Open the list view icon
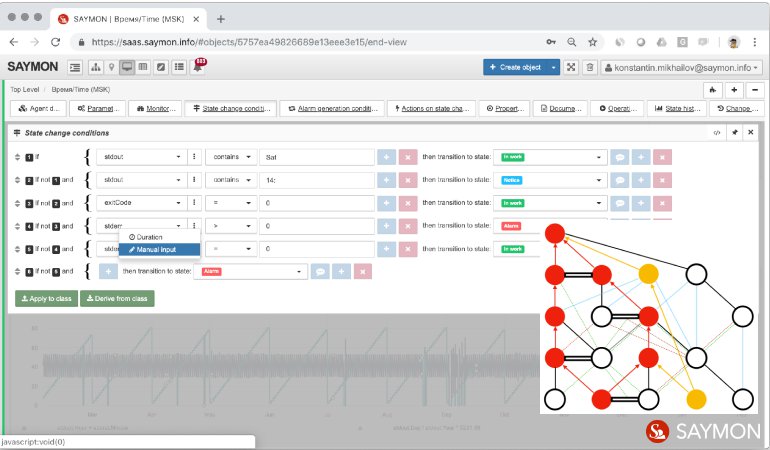 point(179,67)
